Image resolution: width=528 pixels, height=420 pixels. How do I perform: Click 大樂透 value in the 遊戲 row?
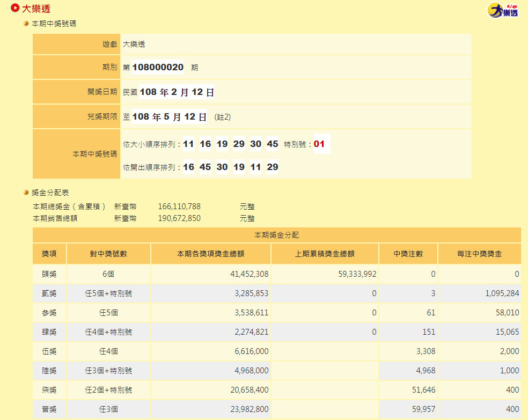134,44
